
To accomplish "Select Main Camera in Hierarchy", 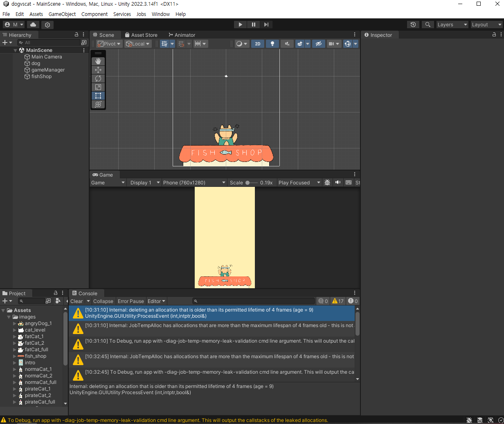I will 47,57.
